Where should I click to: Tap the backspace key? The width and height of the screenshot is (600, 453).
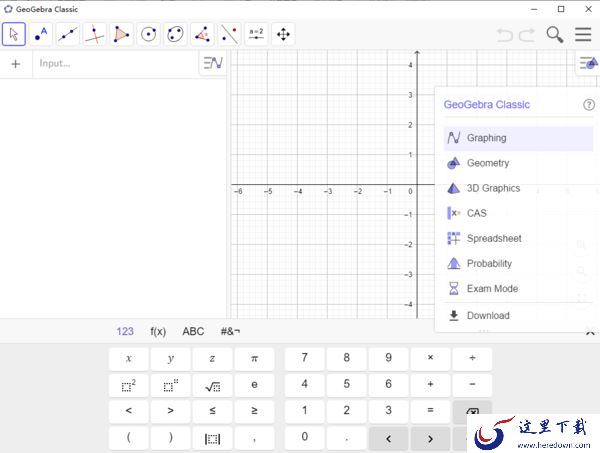click(x=472, y=411)
